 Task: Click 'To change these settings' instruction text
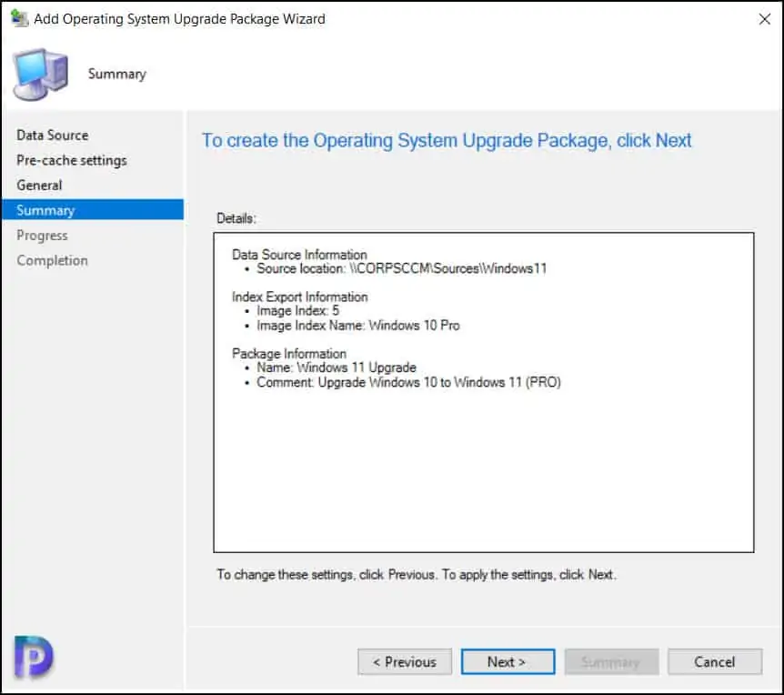(417, 575)
